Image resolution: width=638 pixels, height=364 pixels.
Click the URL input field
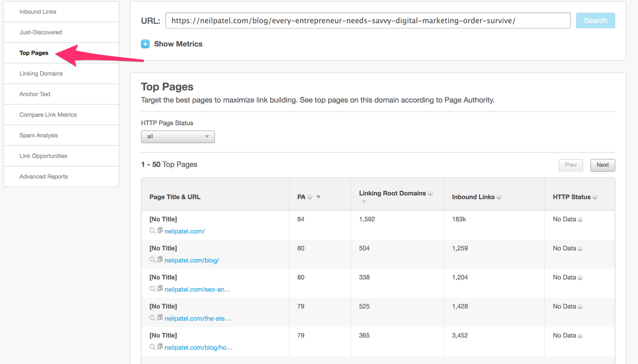tap(368, 20)
